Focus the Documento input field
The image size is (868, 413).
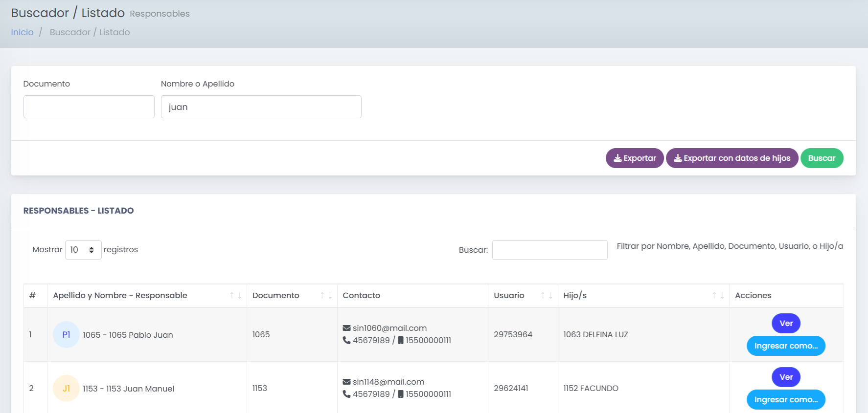[x=89, y=107]
